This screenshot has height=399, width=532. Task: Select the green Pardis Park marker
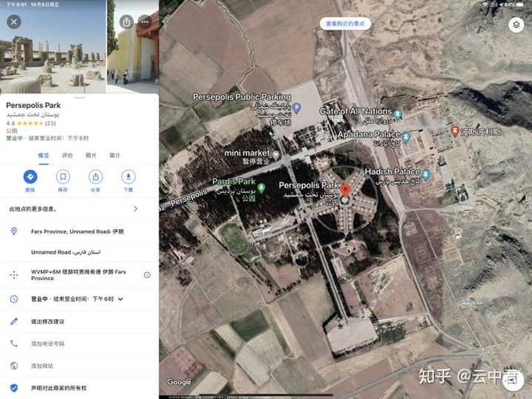click(x=262, y=188)
